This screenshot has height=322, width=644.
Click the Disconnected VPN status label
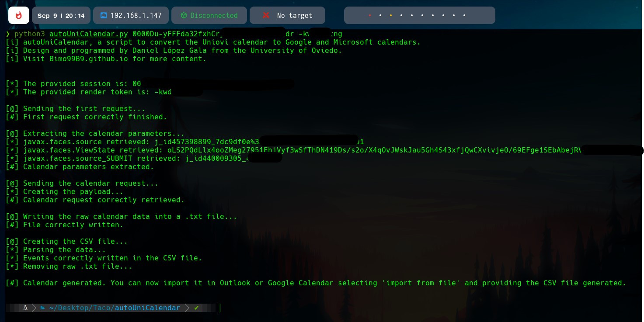pos(214,15)
